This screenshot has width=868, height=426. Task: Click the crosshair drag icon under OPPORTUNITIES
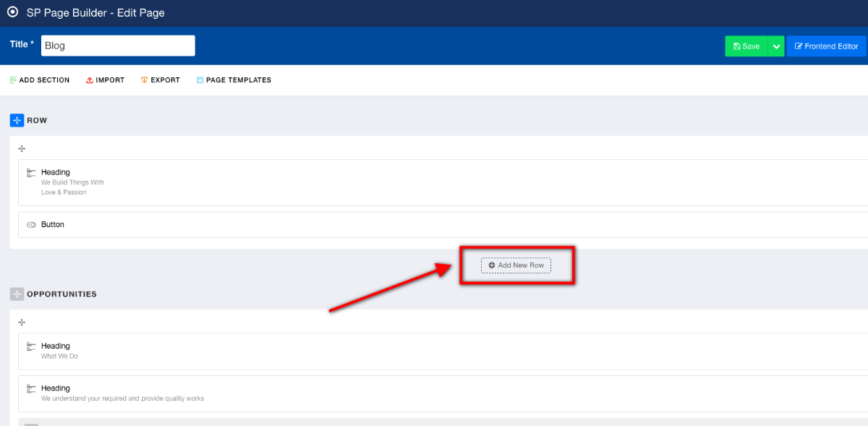click(21, 322)
